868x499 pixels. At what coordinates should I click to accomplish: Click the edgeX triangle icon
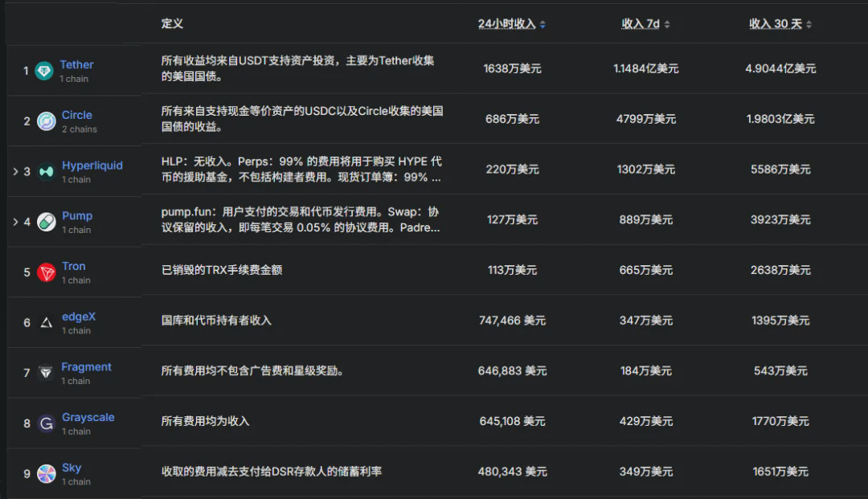[x=47, y=322]
